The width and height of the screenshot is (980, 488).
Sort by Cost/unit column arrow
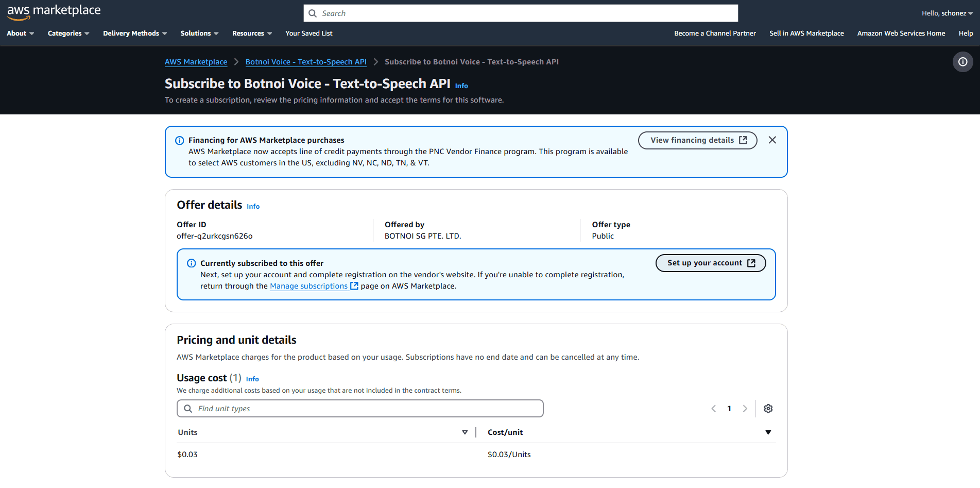click(768, 432)
